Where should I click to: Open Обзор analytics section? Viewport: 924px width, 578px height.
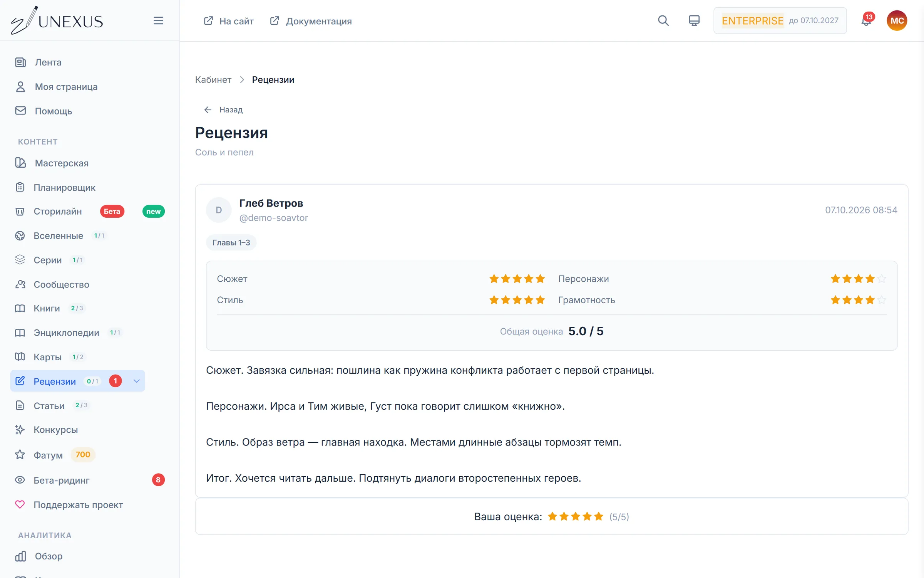[49, 556]
